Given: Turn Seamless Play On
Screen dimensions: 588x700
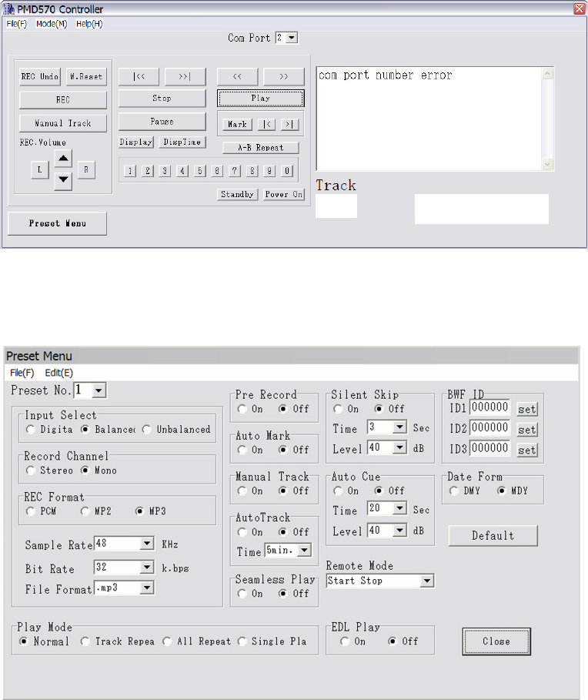Looking at the screenshot, I should click(242, 594).
